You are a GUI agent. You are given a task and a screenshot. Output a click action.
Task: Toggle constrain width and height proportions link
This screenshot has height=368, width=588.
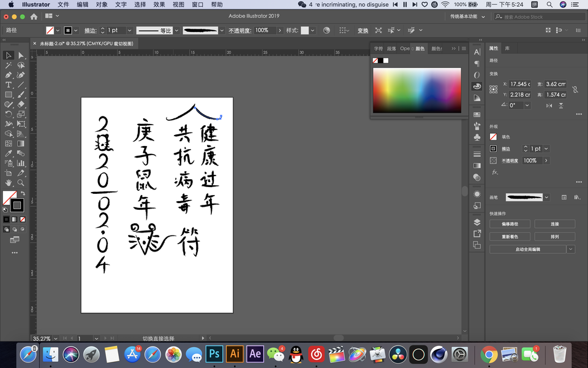click(575, 90)
